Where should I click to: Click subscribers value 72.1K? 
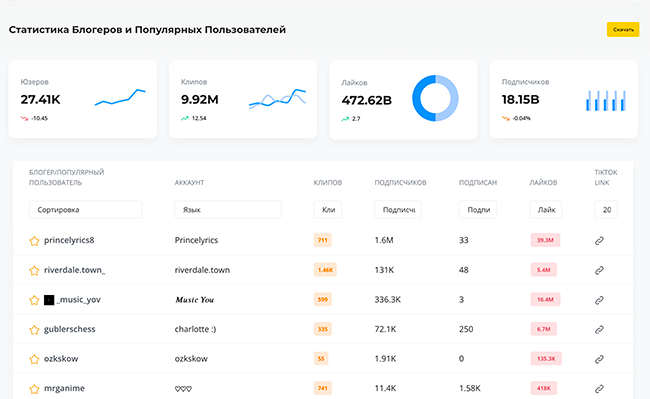pos(386,329)
